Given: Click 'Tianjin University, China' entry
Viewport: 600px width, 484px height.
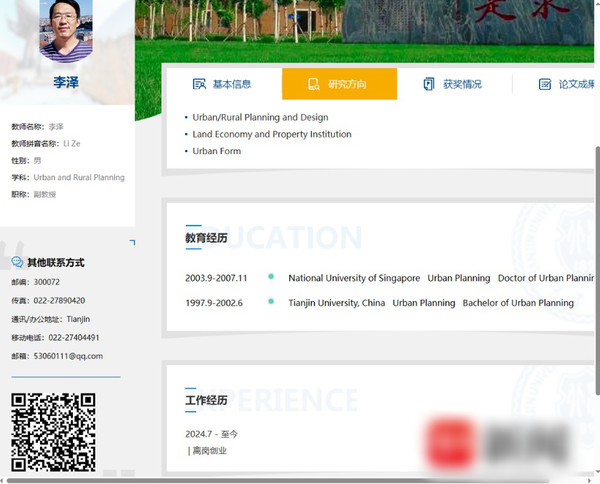Looking at the screenshot, I should click(x=337, y=303).
